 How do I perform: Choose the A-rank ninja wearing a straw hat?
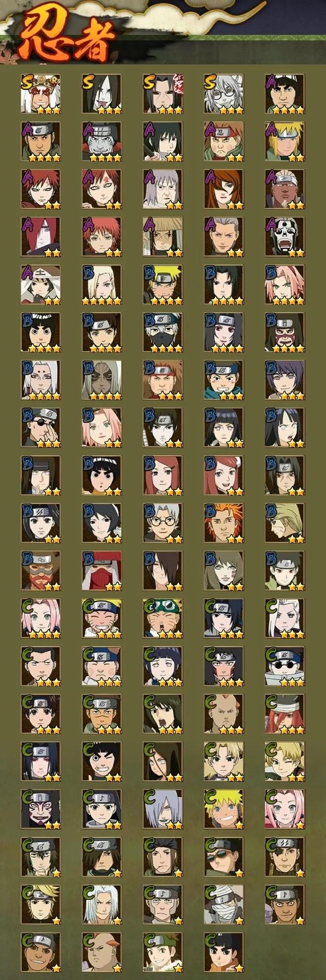(x=163, y=237)
